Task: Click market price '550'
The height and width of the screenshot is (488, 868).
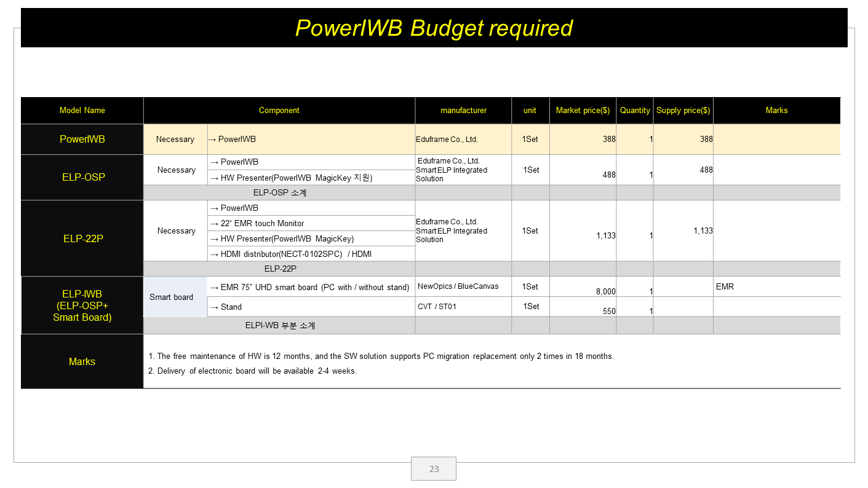Action: click(609, 312)
